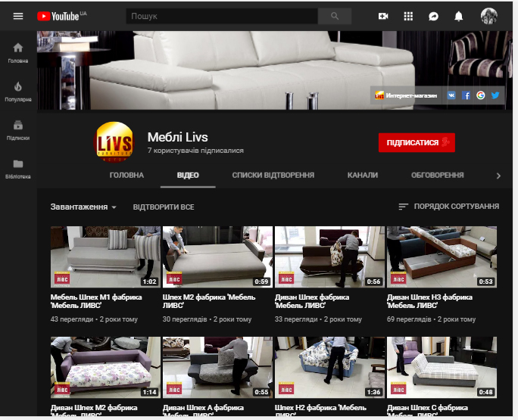Focus the Пошук search field

pos(222,16)
